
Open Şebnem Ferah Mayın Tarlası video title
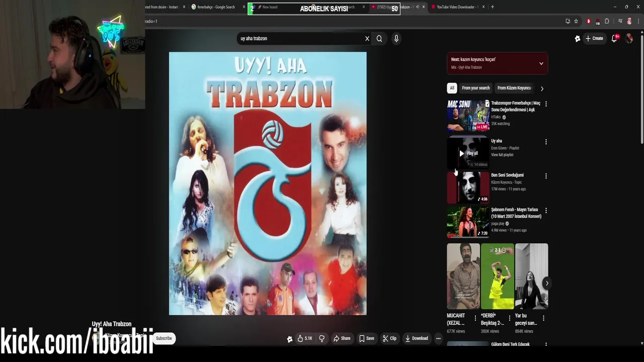(x=516, y=213)
